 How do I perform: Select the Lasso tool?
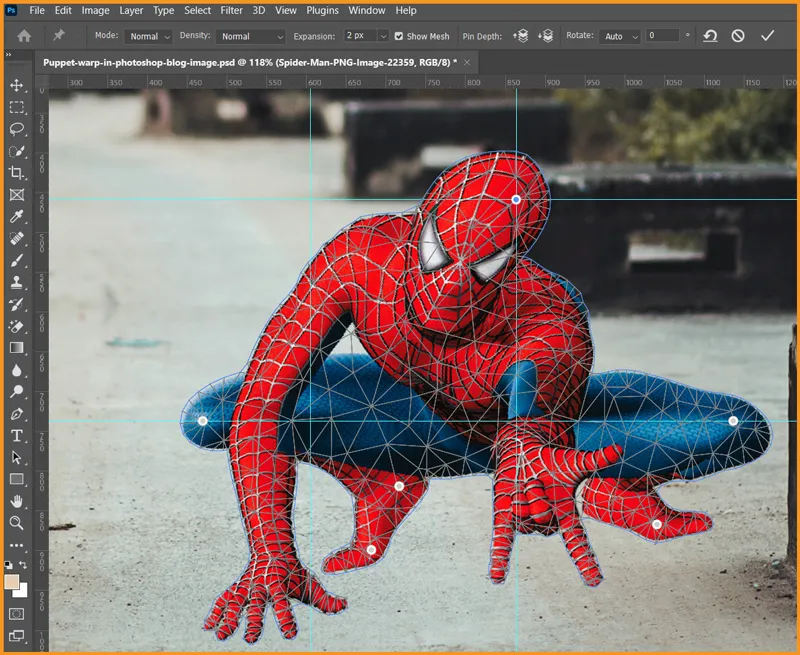tap(17, 129)
